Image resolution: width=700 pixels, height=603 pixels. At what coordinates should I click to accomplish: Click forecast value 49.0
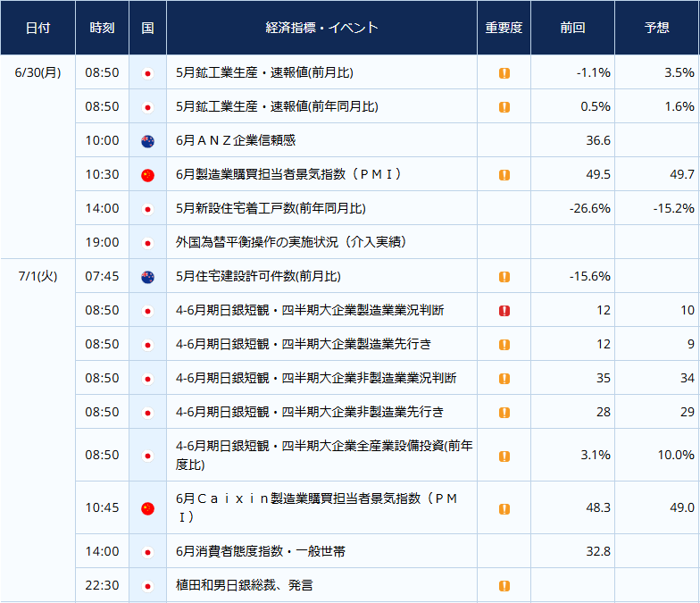tap(682, 507)
